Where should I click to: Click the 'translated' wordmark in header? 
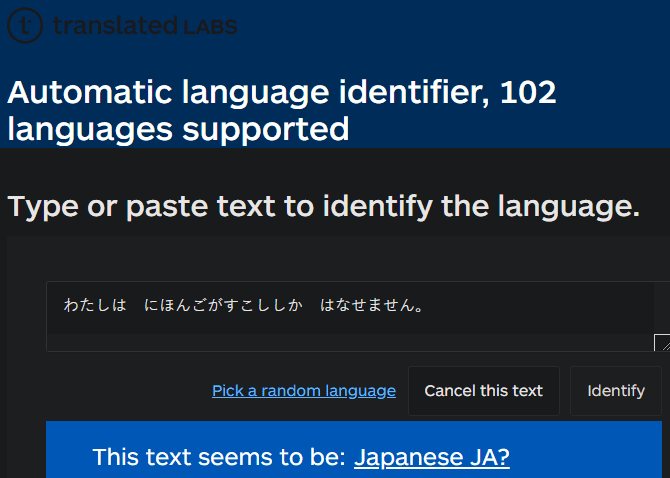[113, 26]
